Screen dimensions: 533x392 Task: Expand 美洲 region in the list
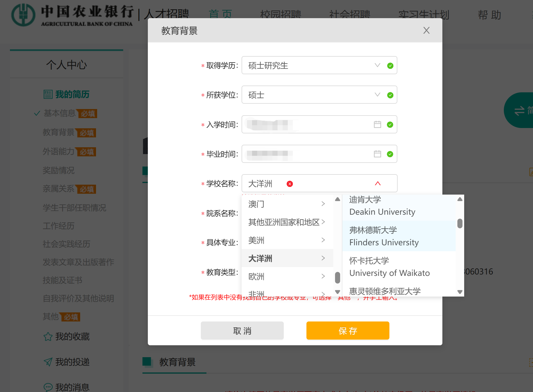(x=287, y=240)
